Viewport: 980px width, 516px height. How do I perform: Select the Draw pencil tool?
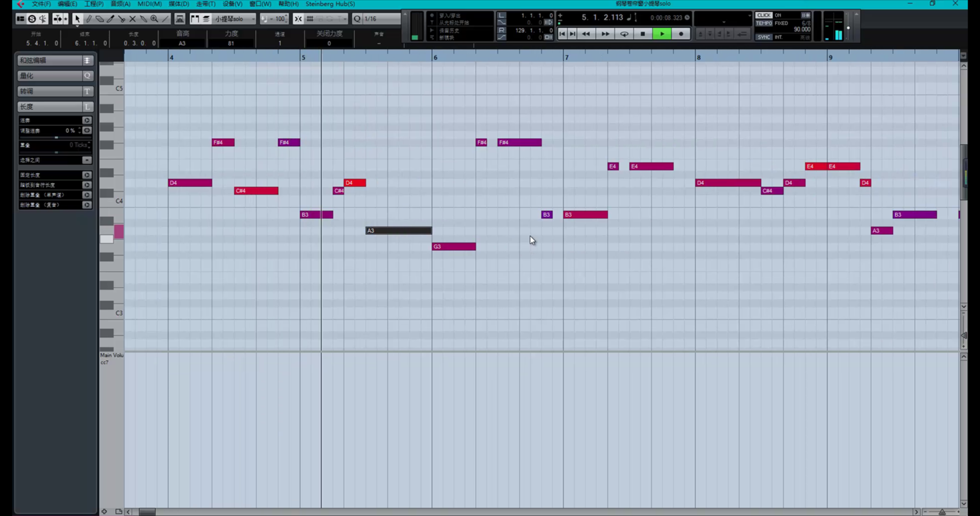[88, 19]
